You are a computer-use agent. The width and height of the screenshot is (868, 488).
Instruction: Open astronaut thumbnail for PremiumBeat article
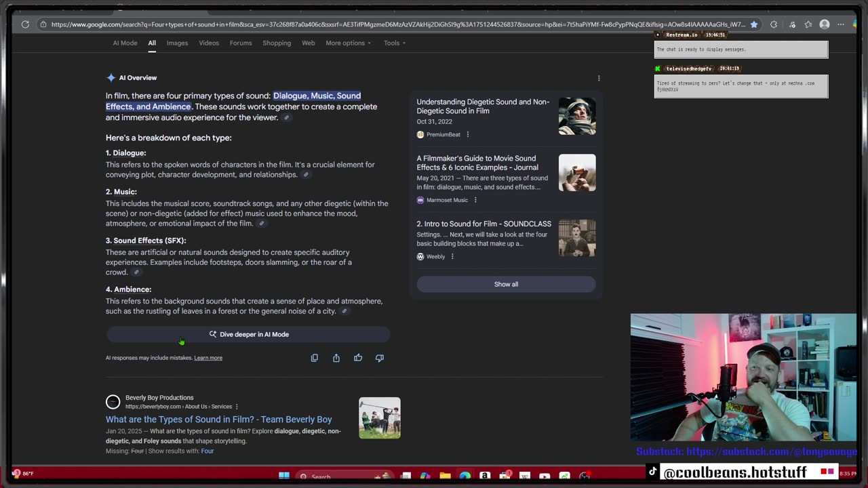[577, 116]
